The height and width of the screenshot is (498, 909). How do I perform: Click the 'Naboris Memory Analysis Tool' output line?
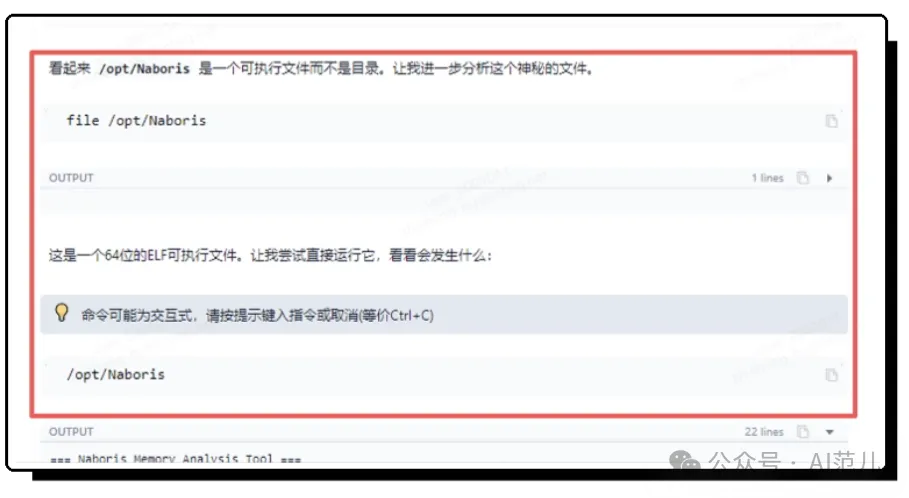click(x=176, y=459)
